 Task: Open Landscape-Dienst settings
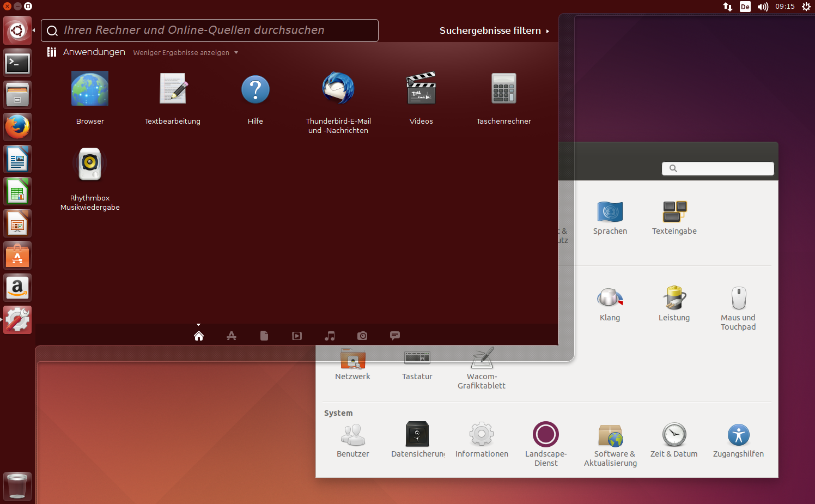coord(546,444)
